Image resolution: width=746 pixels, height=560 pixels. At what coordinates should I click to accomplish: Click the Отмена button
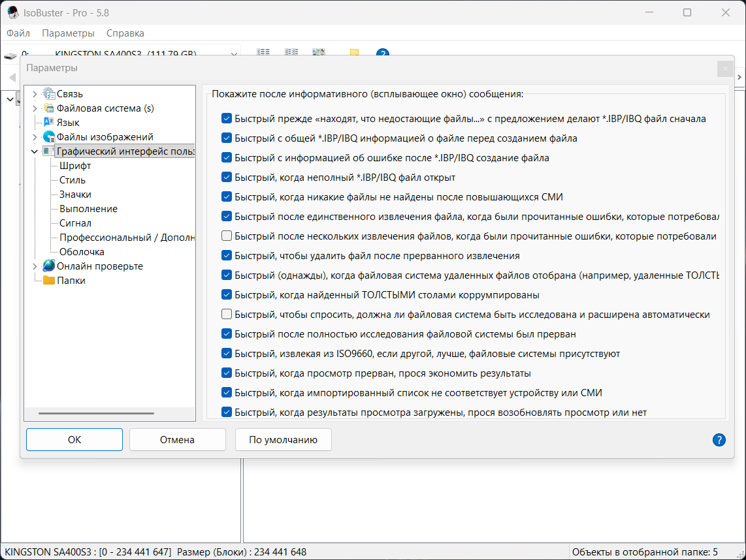click(178, 440)
